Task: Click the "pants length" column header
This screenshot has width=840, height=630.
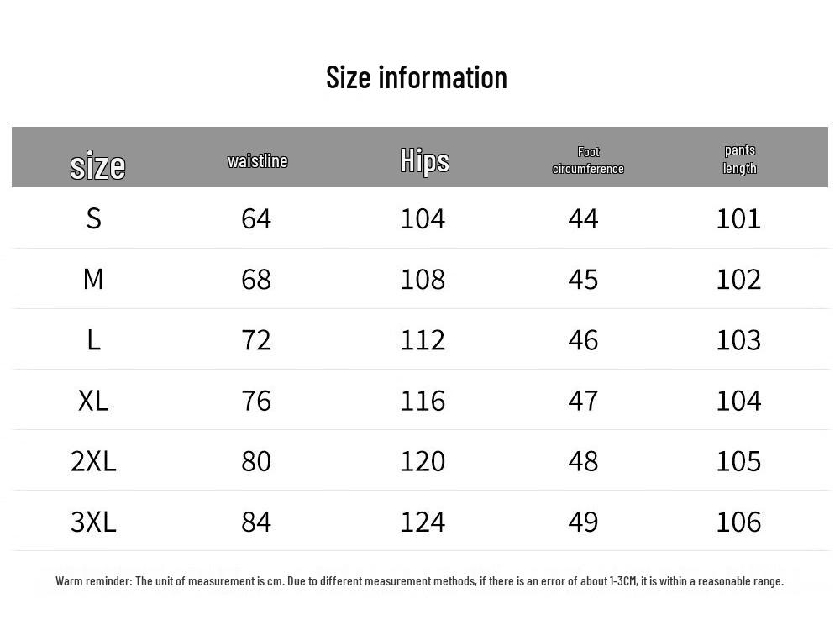Action: pyautogui.click(x=740, y=159)
